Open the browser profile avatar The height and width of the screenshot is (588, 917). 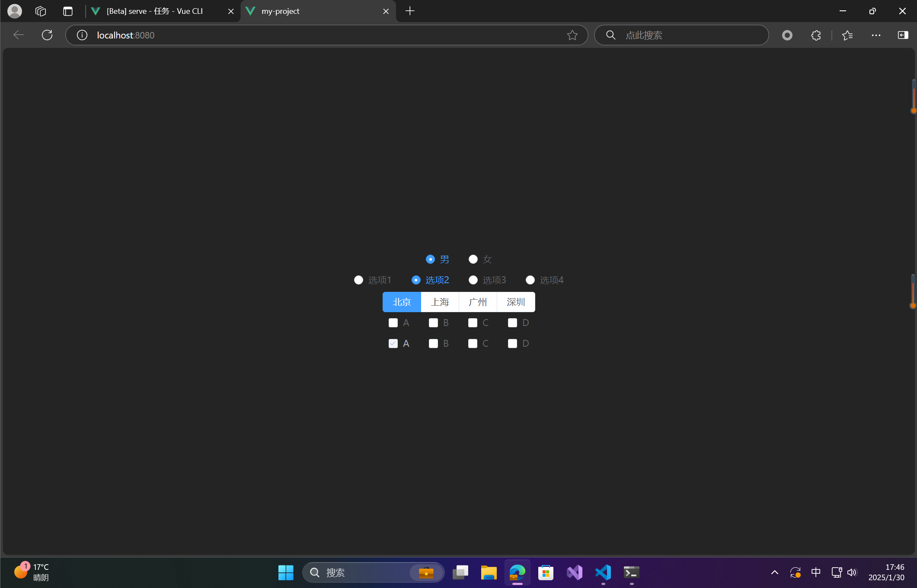(x=15, y=11)
